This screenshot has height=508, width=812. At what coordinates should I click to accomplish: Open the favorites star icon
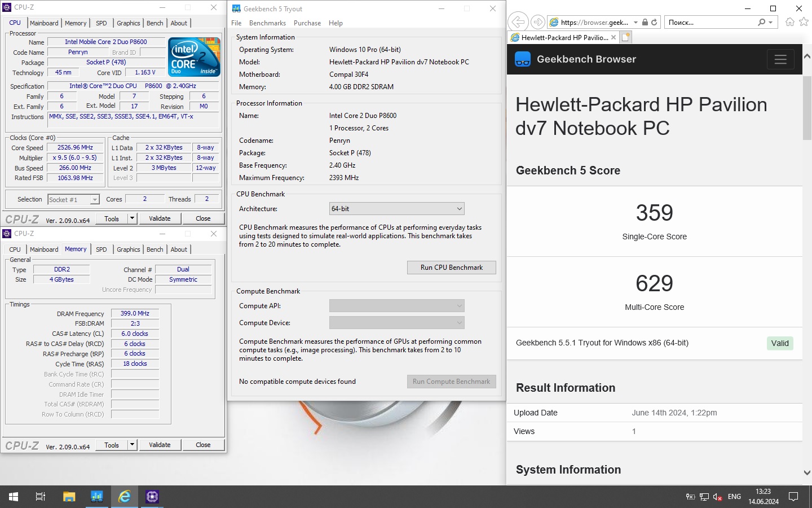[x=804, y=22]
